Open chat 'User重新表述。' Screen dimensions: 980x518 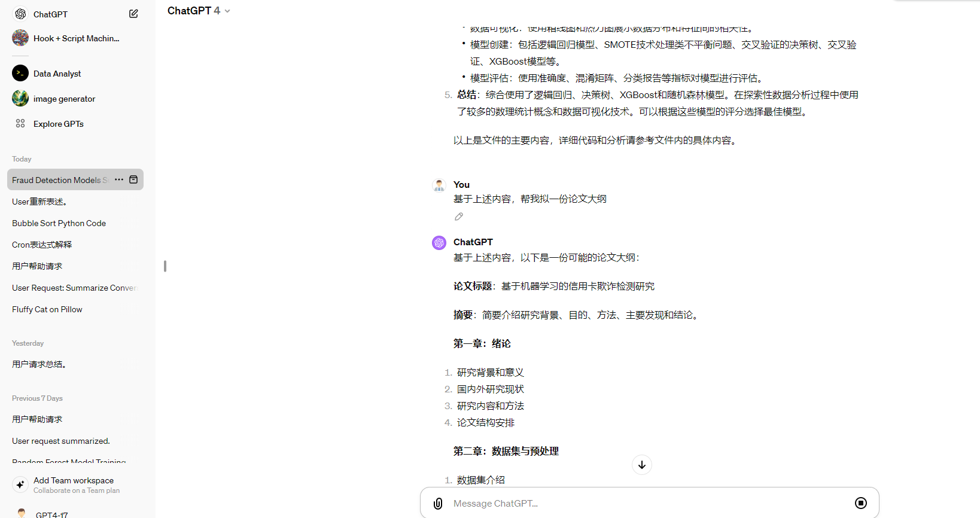pos(76,202)
